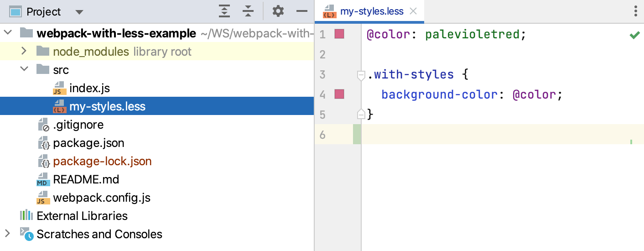
Task: Open Project tool window settings gear
Action: [278, 11]
